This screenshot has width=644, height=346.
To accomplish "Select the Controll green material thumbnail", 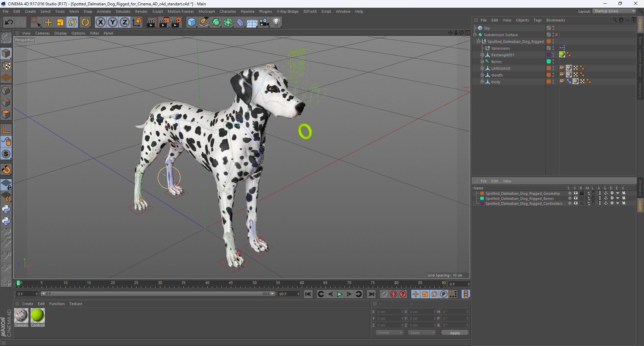I will click(x=38, y=315).
